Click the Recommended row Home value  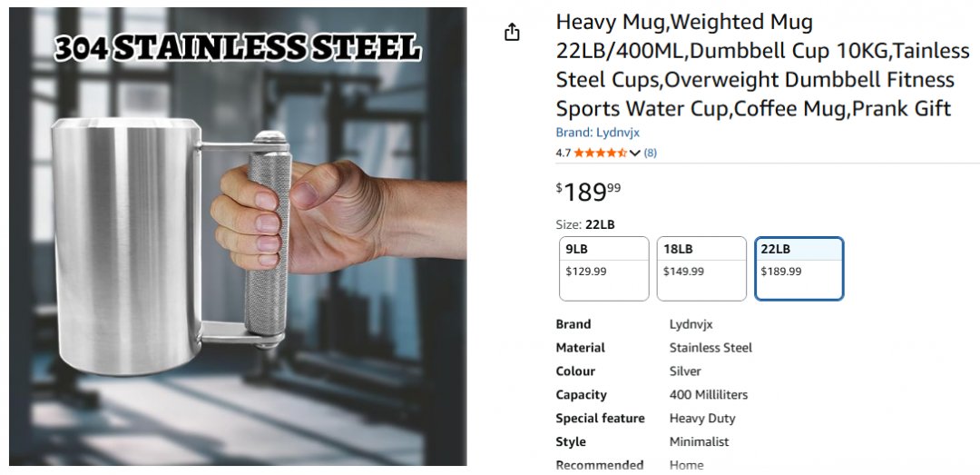point(686,465)
